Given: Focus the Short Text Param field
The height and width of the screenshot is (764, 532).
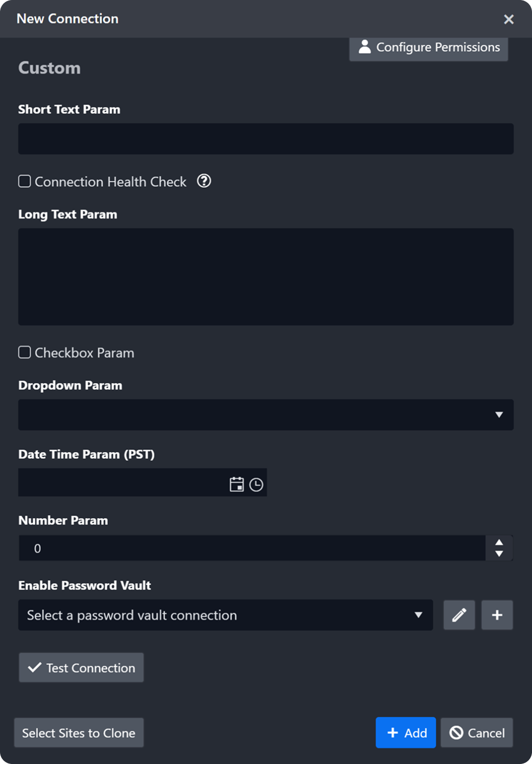Looking at the screenshot, I should [x=266, y=139].
